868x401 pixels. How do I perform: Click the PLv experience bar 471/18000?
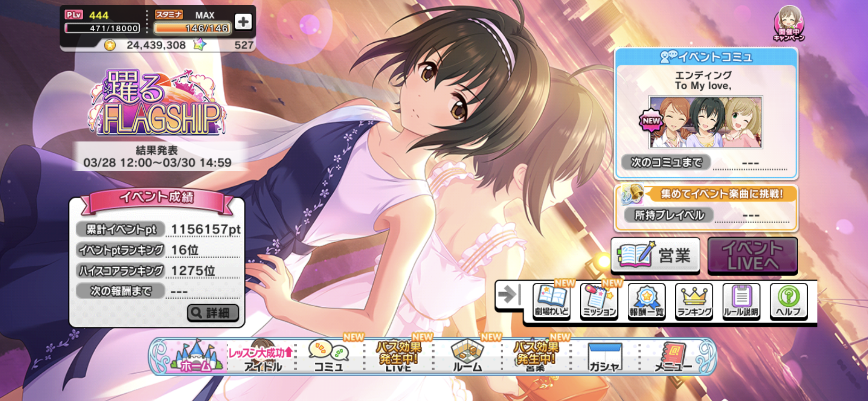coord(103,28)
